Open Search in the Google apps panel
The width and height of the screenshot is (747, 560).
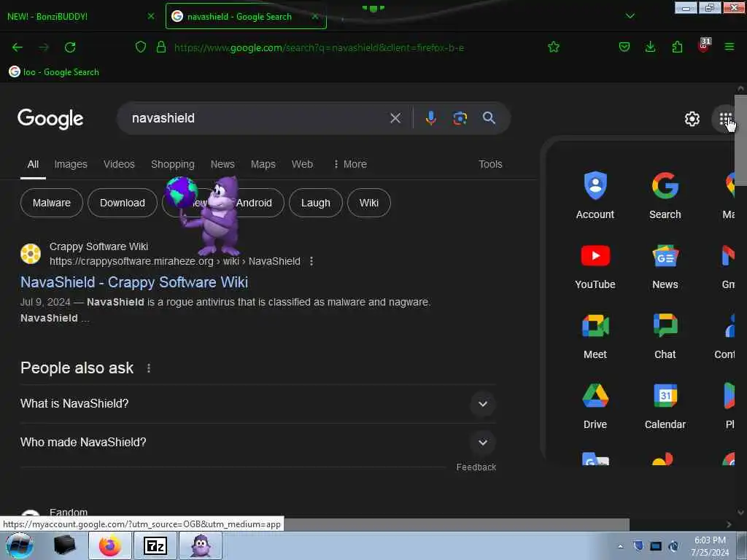point(665,195)
